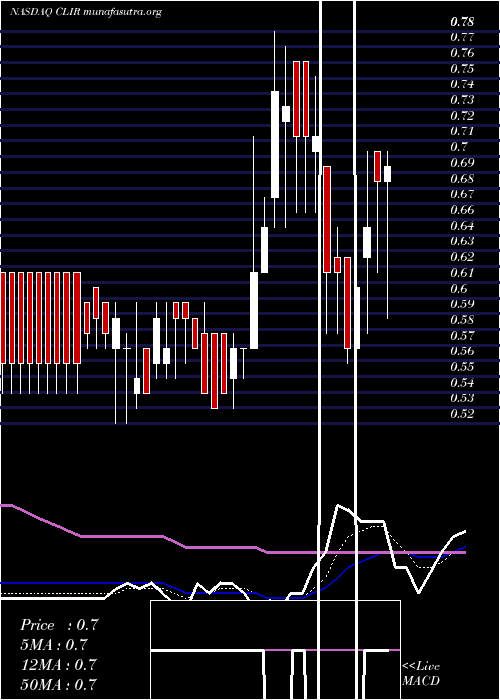Click the 'Price : 0.7' readout

click(59, 625)
